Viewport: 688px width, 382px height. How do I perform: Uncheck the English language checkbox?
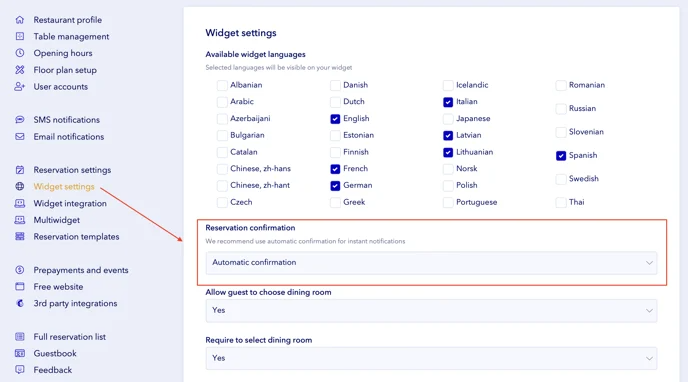pyautogui.click(x=335, y=119)
